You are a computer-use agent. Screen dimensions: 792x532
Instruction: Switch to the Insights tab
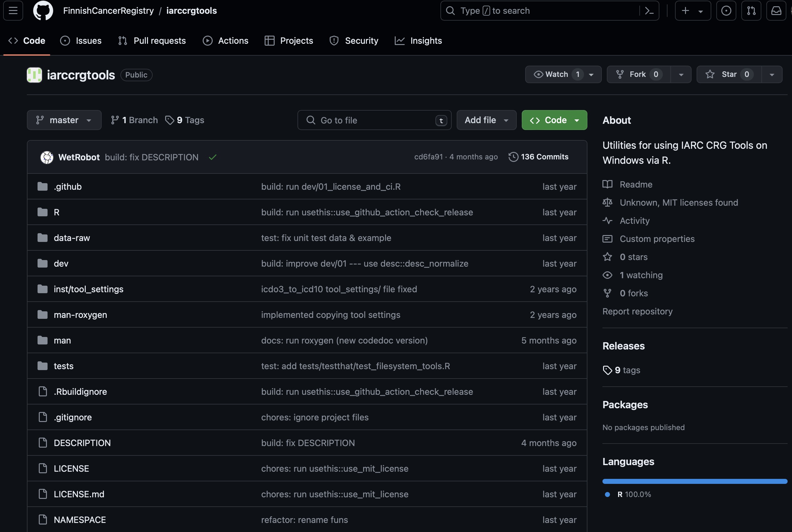click(x=418, y=41)
